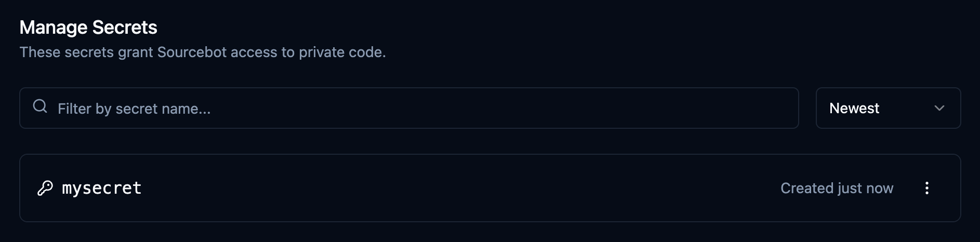The image size is (980, 242).
Task: Click the blank right end of the filter field
Action: click(x=727, y=108)
